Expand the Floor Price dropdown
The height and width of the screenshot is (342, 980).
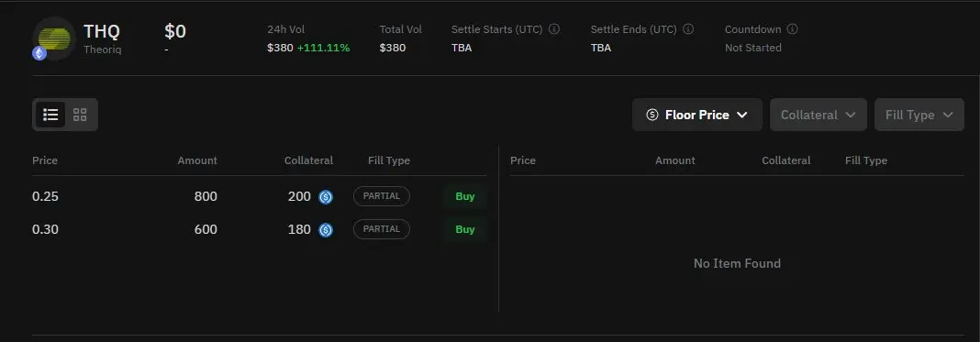tap(696, 115)
